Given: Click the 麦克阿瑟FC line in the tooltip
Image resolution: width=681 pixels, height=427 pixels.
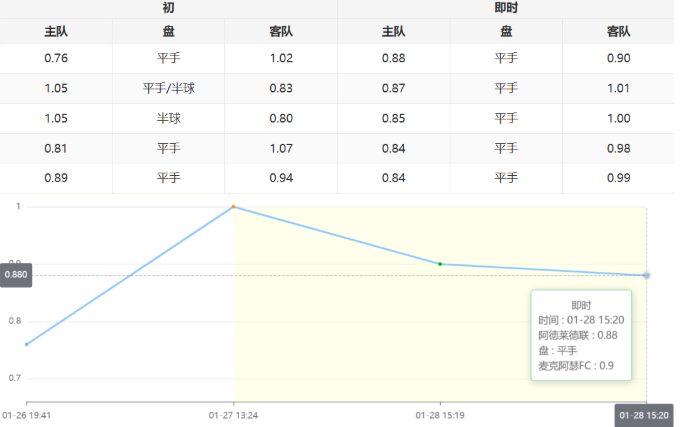Looking at the screenshot, I should (x=576, y=366).
